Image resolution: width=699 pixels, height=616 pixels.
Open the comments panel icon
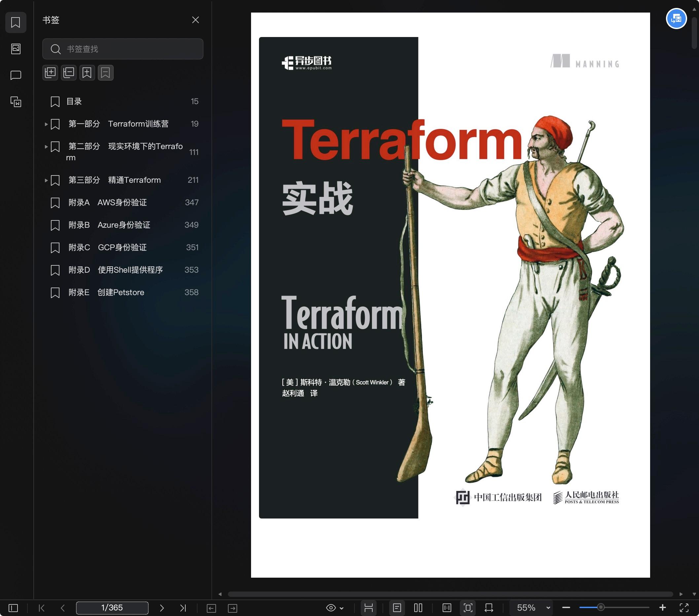click(16, 75)
